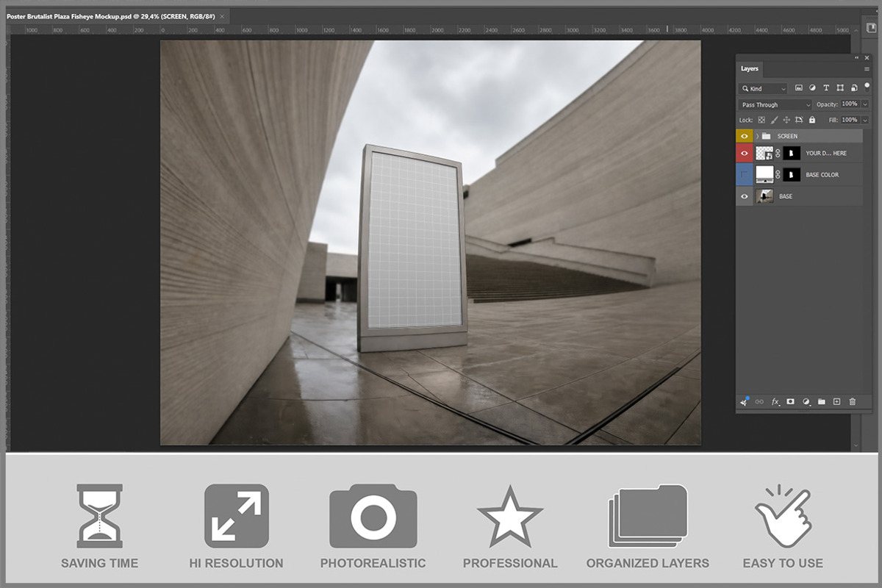882x588 pixels.
Task: Select the BASE COLOR fill thumbnail
Action: point(764,174)
